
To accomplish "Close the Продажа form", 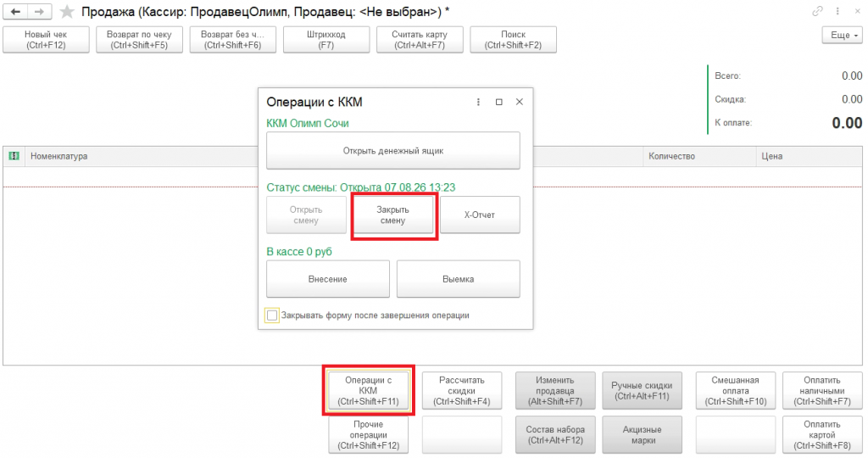I will coord(857,11).
